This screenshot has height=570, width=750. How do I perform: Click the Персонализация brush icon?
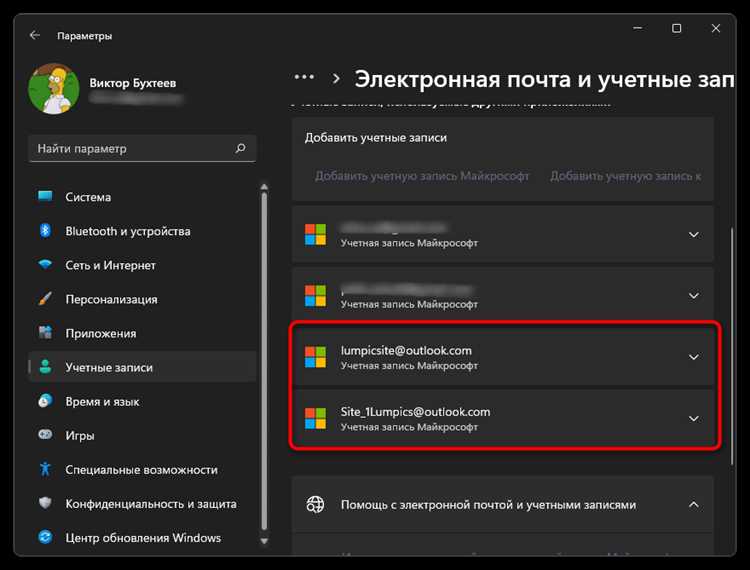point(45,299)
